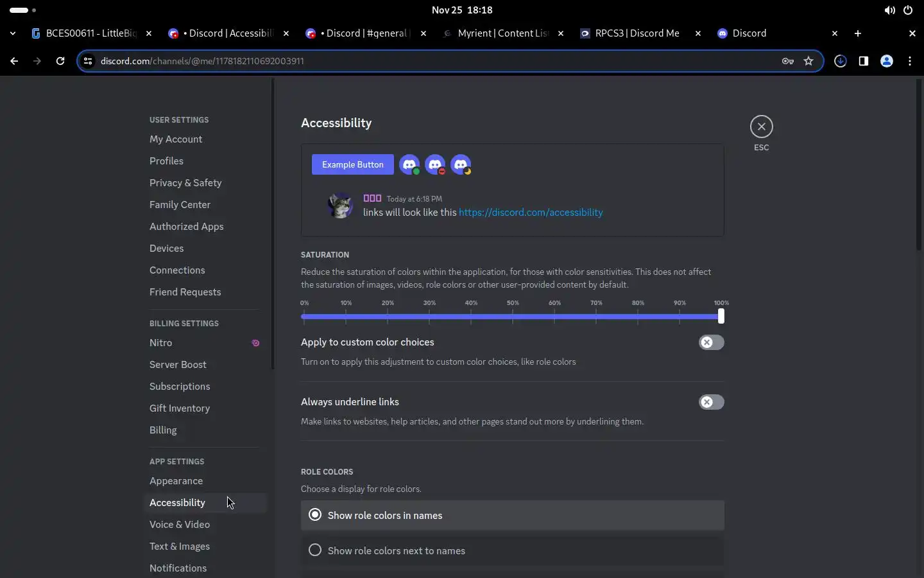Close the RPCS3 Discord Me tab
The width and height of the screenshot is (924, 578).
coord(698,33)
